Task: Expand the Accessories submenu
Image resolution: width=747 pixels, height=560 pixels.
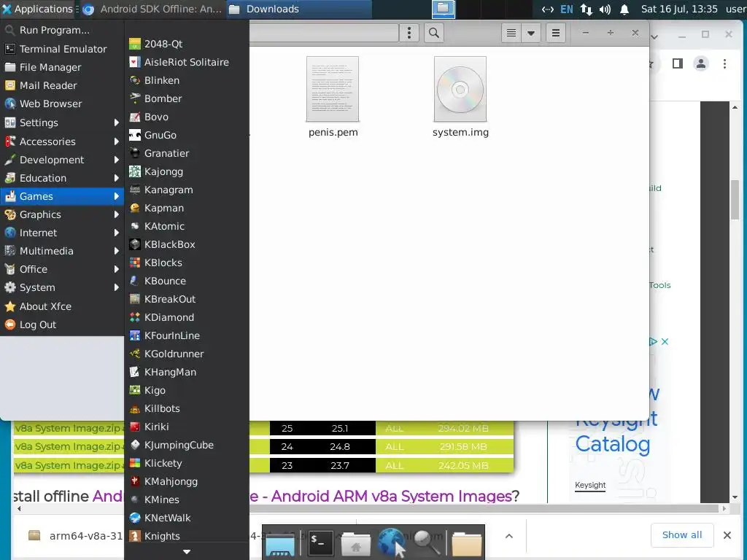Action: pyautogui.click(x=62, y=141)
